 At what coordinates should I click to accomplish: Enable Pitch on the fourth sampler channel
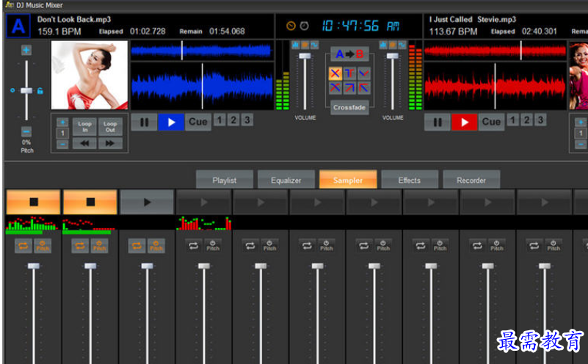pyautogui.click(x=213, y=246)
